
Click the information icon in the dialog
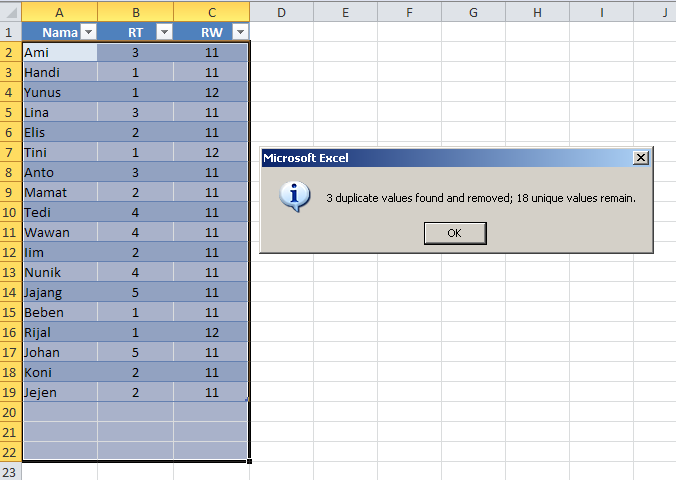click(294, 197)
